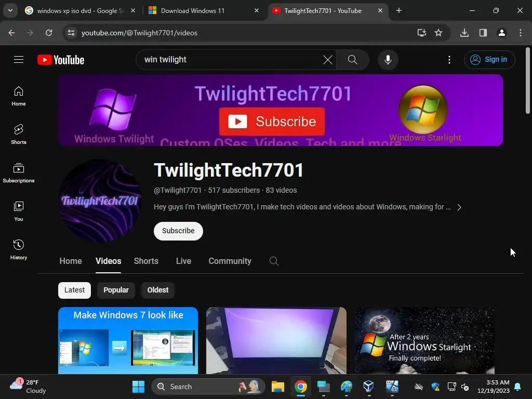Select the channel Videos tab
Image resolution: width=532 pixels, height=399 pixels.
108,261
